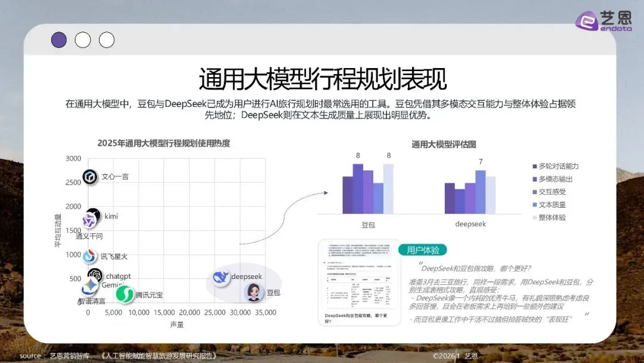Viewport: 644px width, 363px height.
Task: Click the slide title 通用大模型行程规划表现
Action: [323, 79]
